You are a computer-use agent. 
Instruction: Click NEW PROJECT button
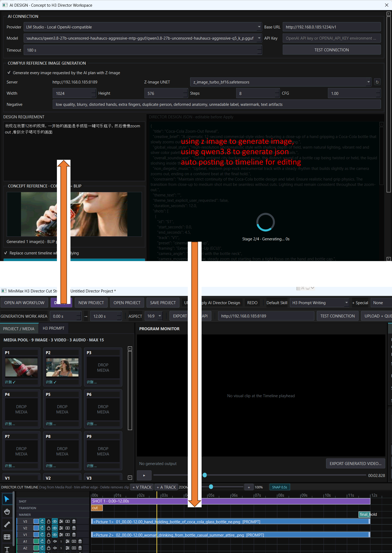tap(91, 303)
